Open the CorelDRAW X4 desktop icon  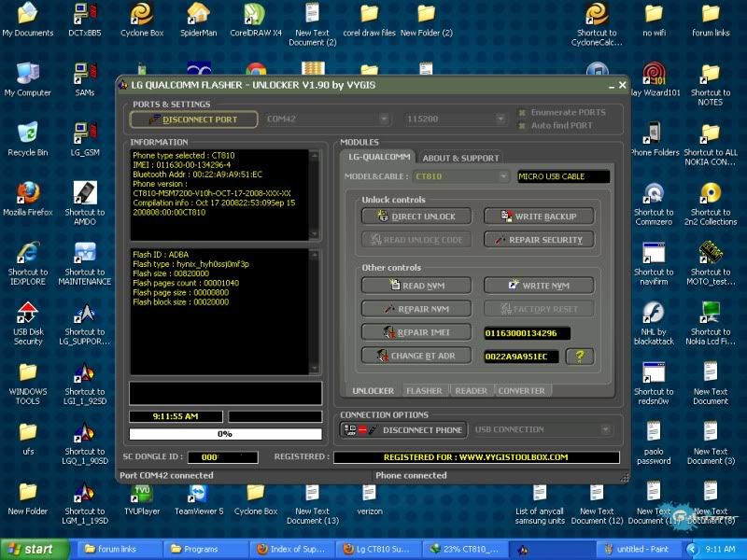tap(256, 20)
